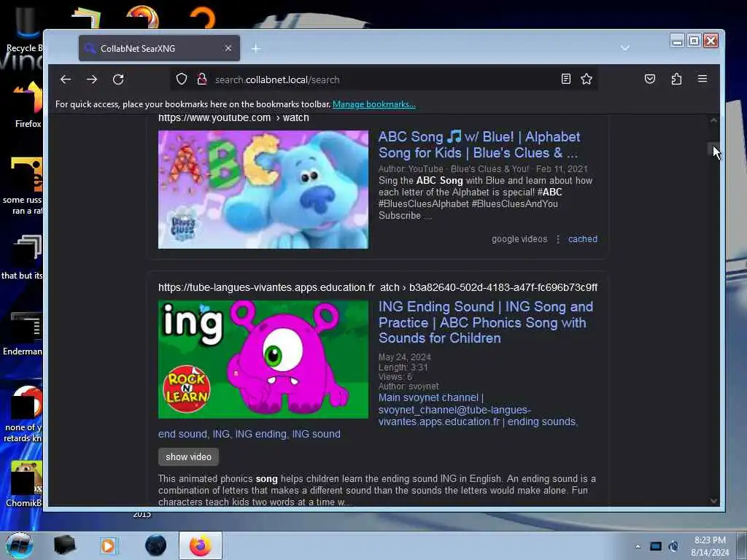Open the dark globe taskbar icon

point(155,545)
